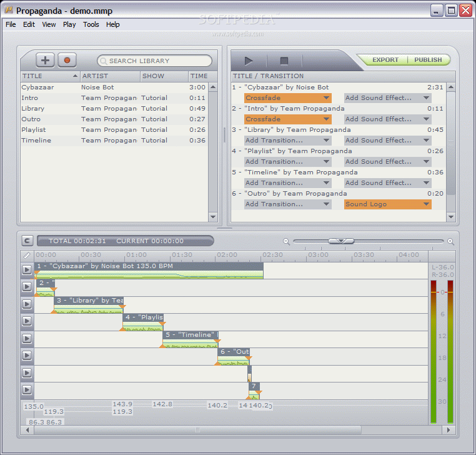Screen dimensions: 476x455
Task: Open the Crossfade dropdown under Cybazaar
Action: 287,98
